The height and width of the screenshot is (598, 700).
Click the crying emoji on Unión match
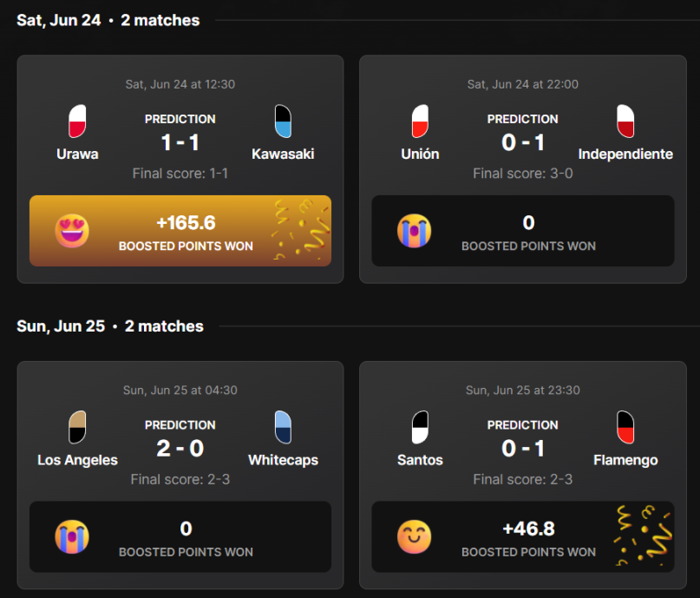415,231
